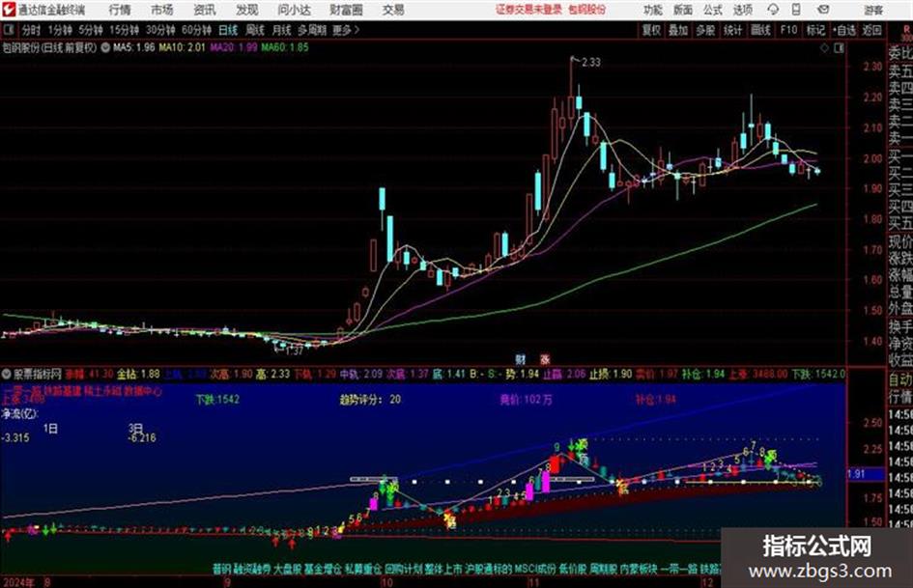Click the 通达信 app logo icon
The width and height of the screenshot is (913, 588).
tap(9, 10)
